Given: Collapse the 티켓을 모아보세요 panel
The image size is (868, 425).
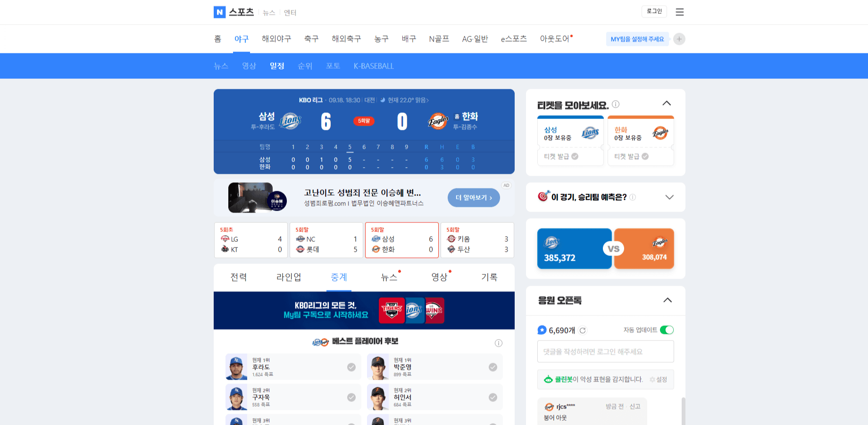Looking at the screenshot, I should (667, 103).
